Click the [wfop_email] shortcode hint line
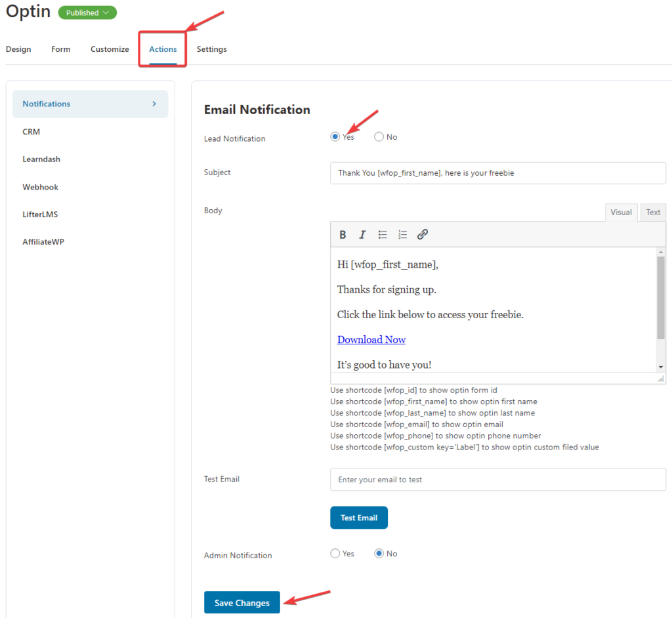This screenshot has width=672, height=618. (x=417, y=424)
